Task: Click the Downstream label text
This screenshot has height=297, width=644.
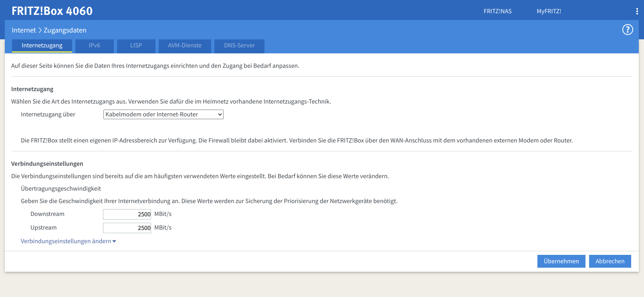Action: pyautogui.click(x=47, y=214)
